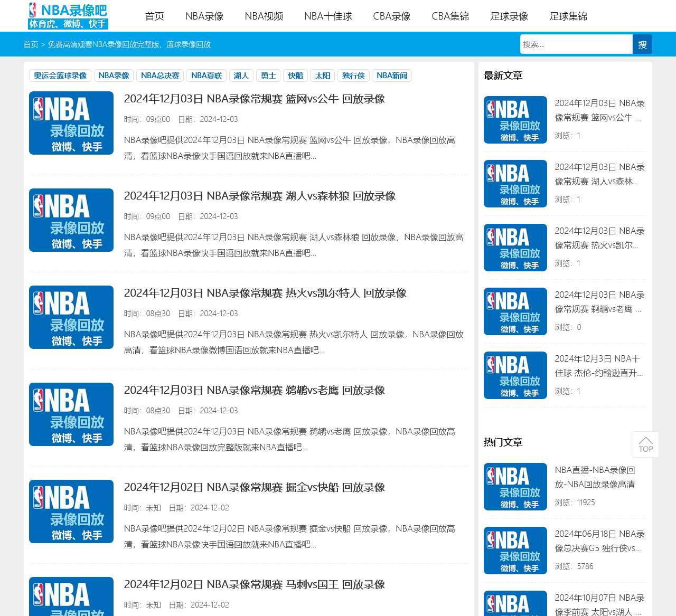The image size is (676, 616).
Task: Select the NBA总决赛 tag
Action: 160,75
